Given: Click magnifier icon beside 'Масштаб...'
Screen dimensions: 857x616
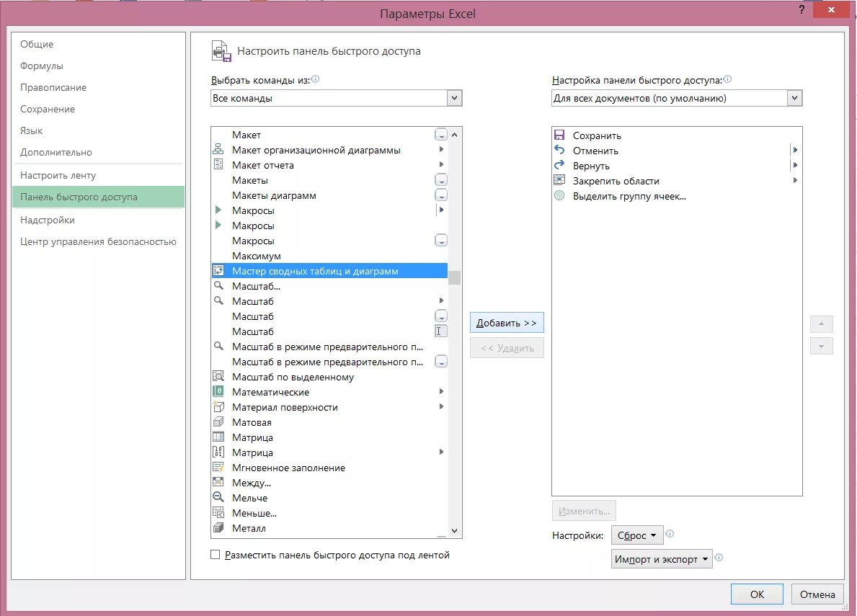Looking at the screenshot, I should coord(218,285).
